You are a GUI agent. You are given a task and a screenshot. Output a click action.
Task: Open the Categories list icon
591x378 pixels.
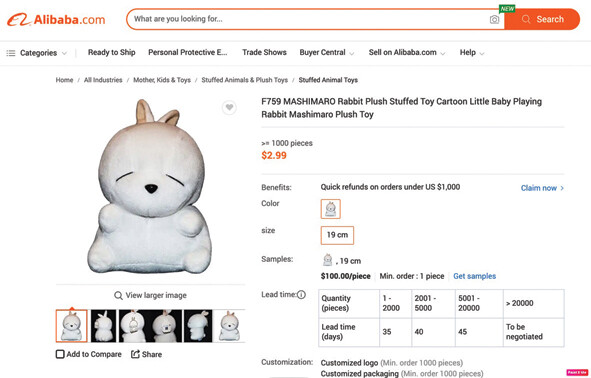[x=11, y=53]
